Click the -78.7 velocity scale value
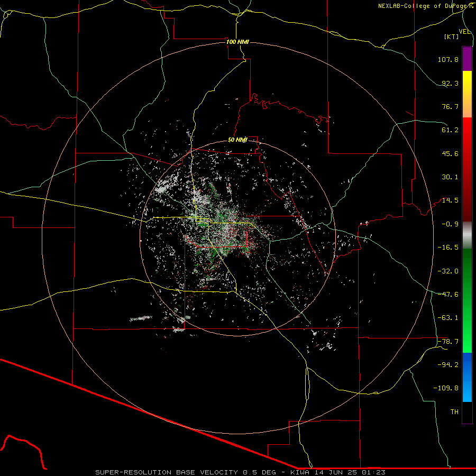 tap(448, 342)
